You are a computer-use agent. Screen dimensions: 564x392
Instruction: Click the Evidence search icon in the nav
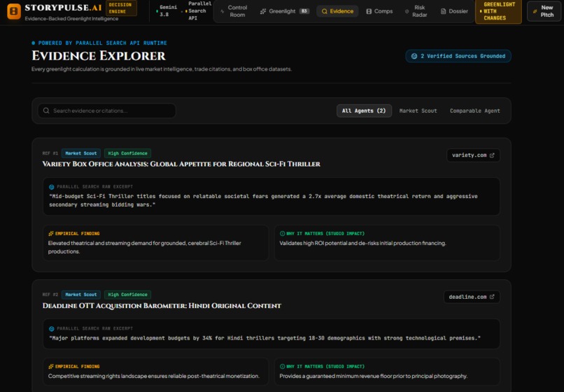(x=325, y=11)
